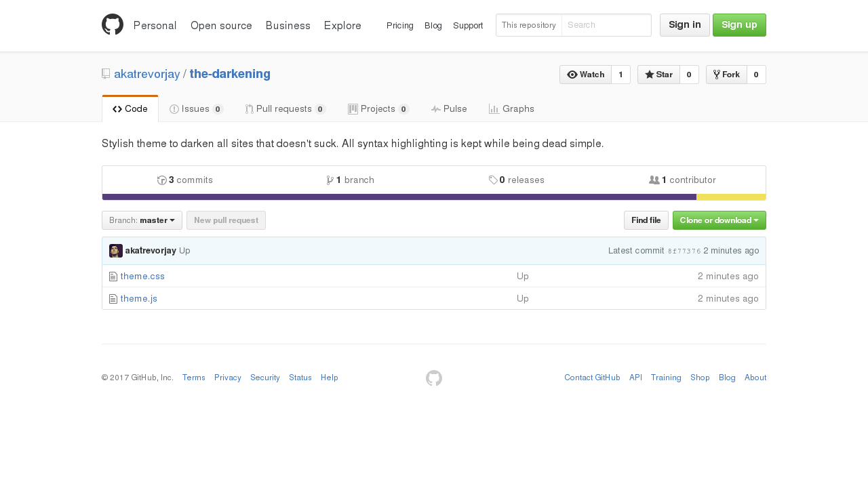Open the Pricing link
The width and height of the screenshot is (868, 488).
(400, 26)
